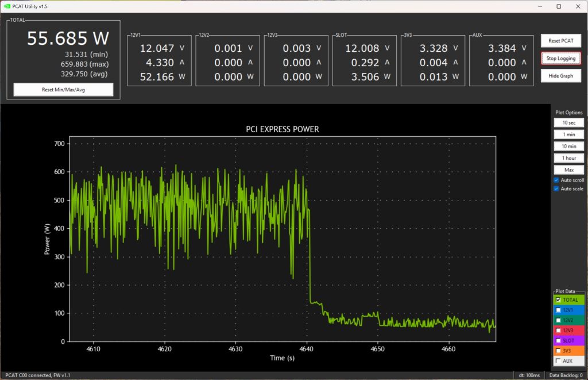The width and height of the screenshot is (588, 380).
Task: Show the SLOT power series
Action: coord(559,340)
